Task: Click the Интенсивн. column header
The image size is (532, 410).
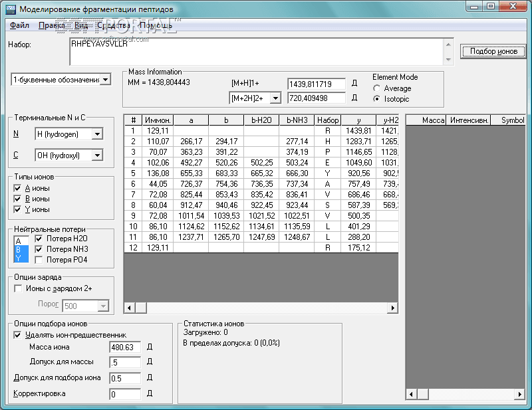Action: [x=469, y=120]
